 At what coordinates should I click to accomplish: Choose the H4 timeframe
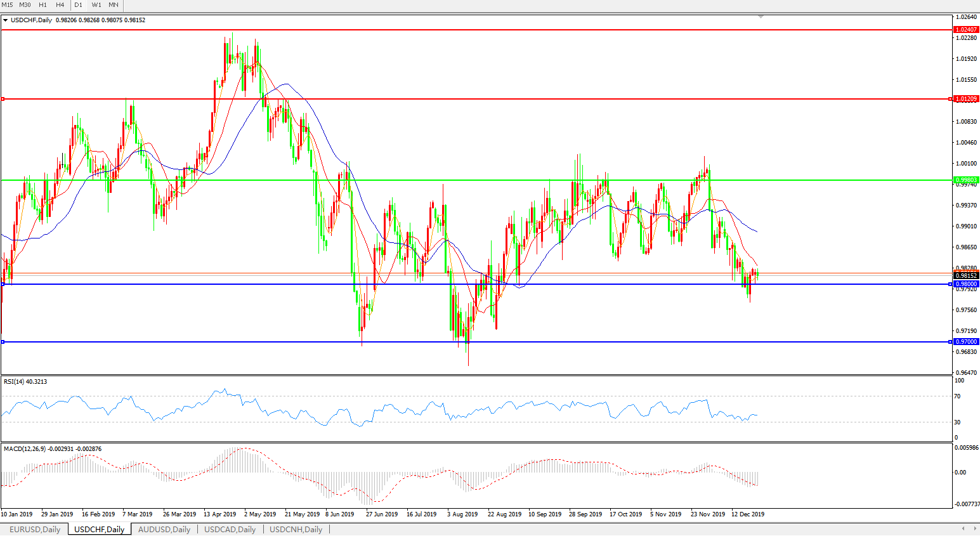coord(60,4)
